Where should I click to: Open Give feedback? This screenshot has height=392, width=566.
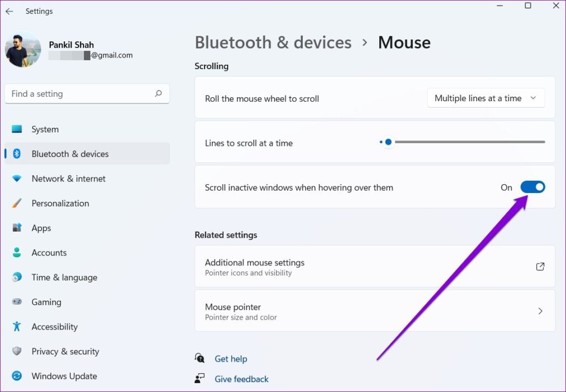click(242, 379)
